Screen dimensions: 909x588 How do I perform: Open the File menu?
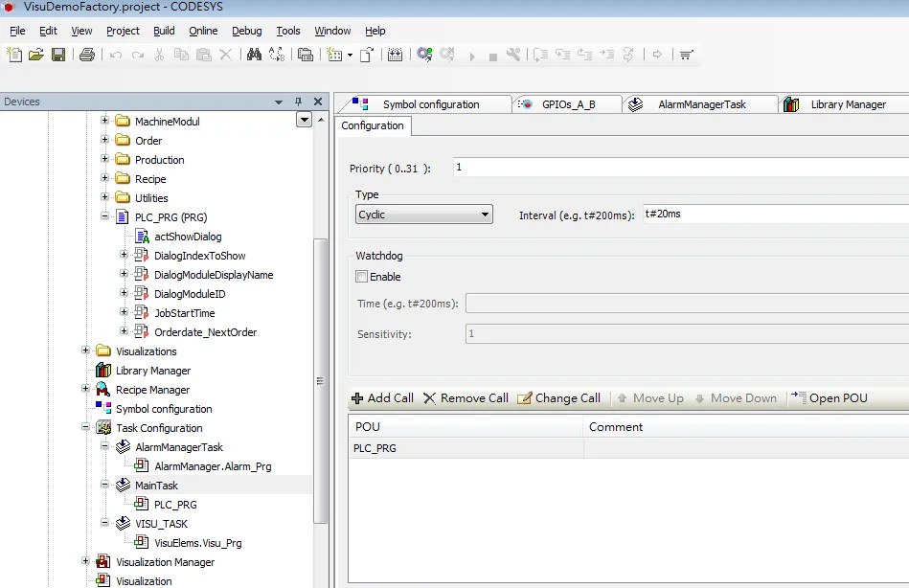(x=17, y=31)
